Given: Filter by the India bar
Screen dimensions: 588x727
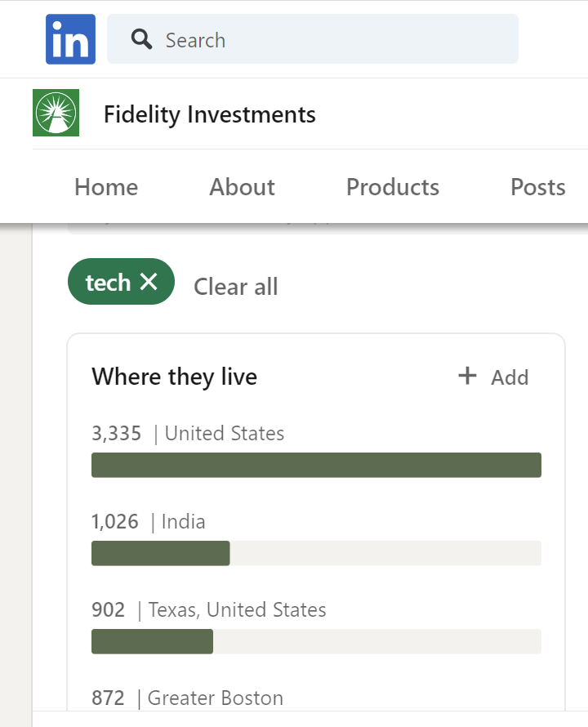Looking at the screenshot, I should 316,553.
